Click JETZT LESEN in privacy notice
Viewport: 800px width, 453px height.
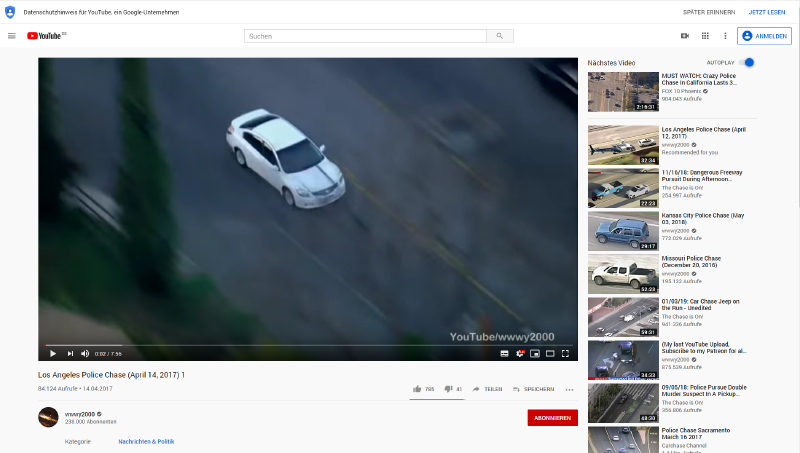(767, 12)
